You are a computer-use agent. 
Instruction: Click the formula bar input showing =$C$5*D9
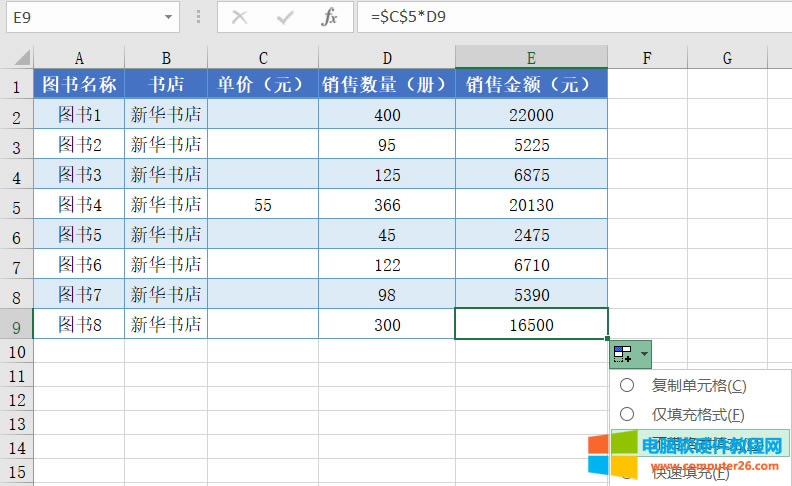[x=570, y=17]
